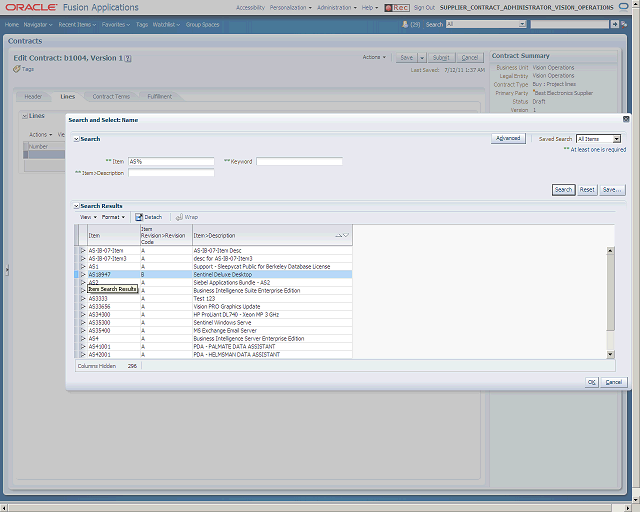This screenshot has height=512, width=640.
Task: Open the Save button dropdown arrow
Action: pos(422,58)
